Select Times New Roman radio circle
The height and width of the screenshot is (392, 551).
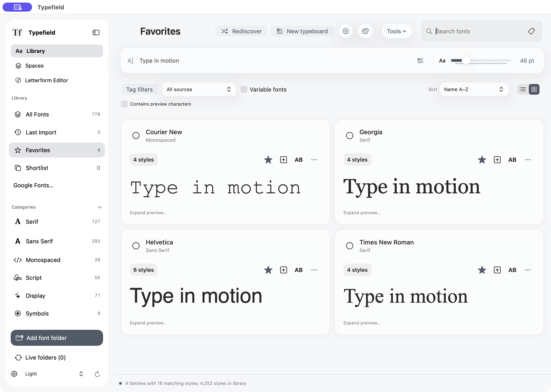click(349, 246)
